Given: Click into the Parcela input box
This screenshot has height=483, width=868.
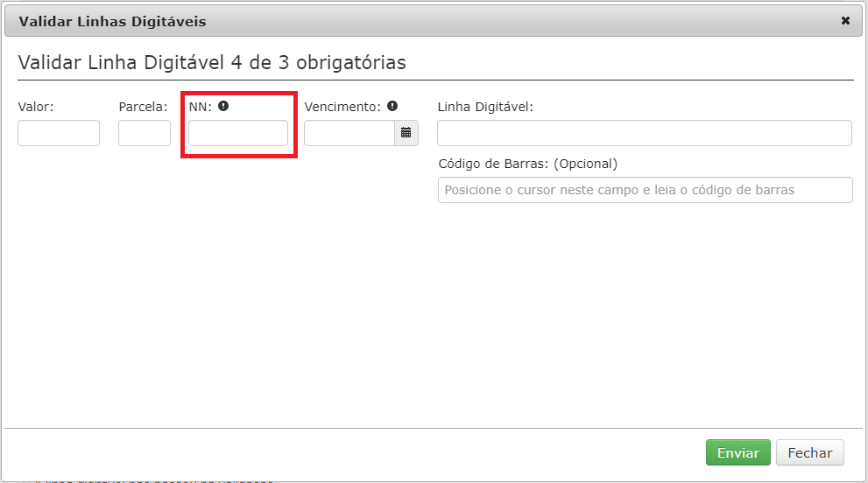Looking at the screenshot, I should (145, 133).
